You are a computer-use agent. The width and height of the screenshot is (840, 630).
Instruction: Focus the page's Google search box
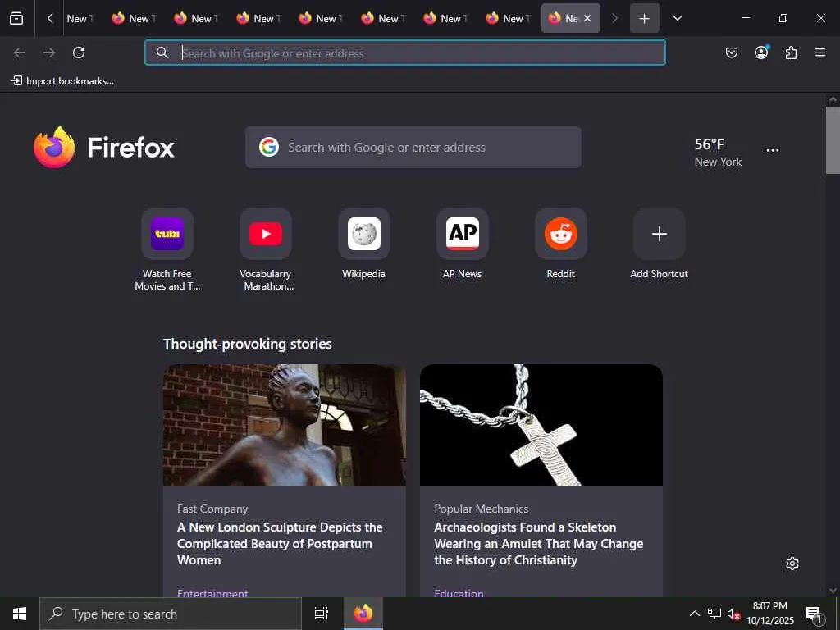pos(413,147)
